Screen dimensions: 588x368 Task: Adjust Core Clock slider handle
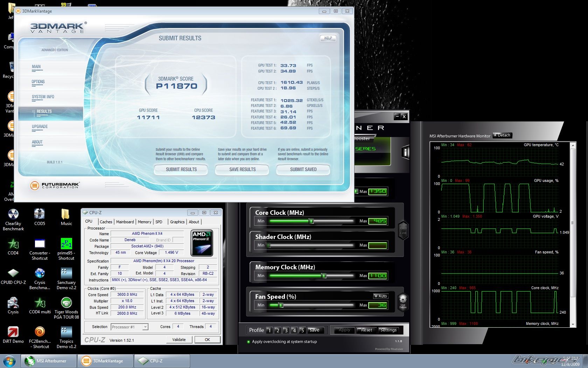coord(311,221)
